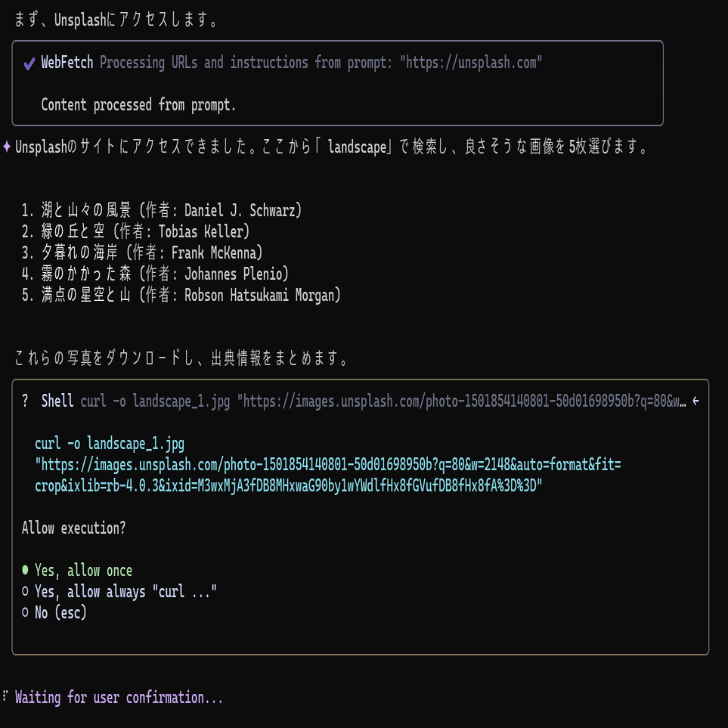Click the question mark icon beside Shell
This screenshot has height=728, width=728.
(26, 401)
